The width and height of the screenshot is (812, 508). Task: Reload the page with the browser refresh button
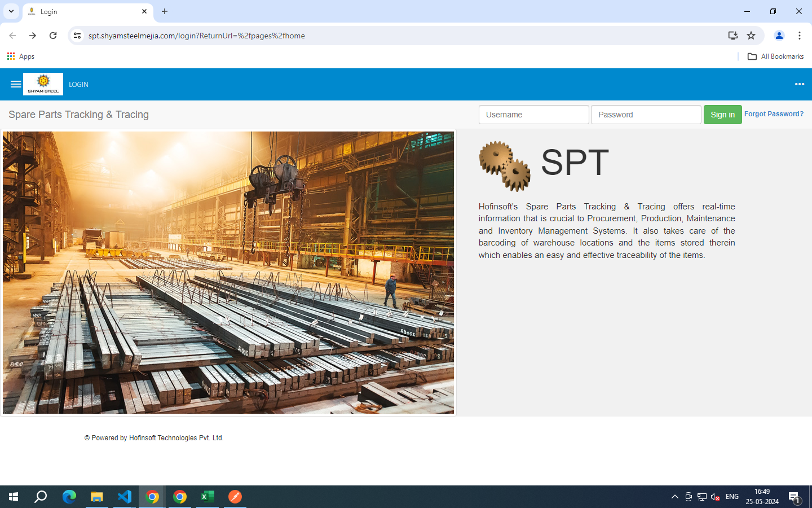click(53, 36)
